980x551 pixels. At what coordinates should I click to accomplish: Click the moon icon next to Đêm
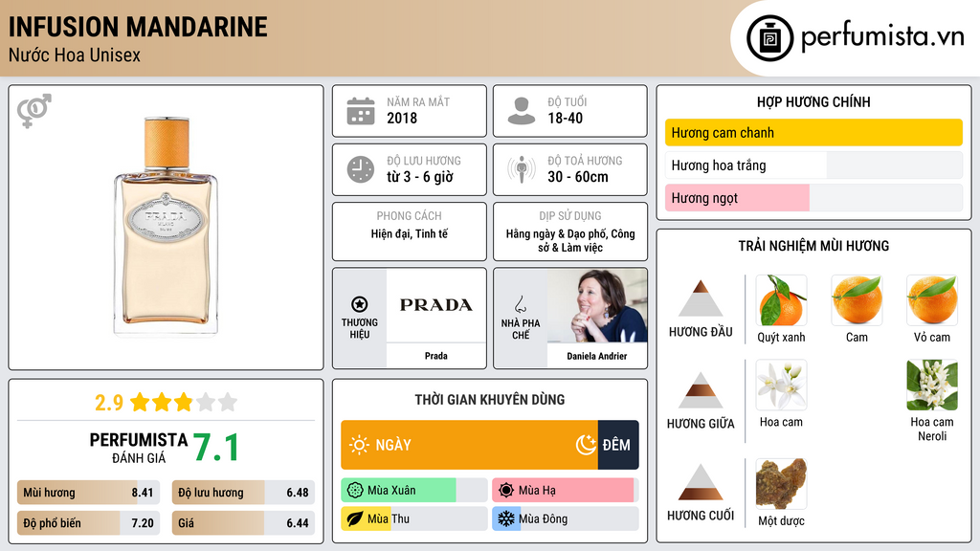586,445
